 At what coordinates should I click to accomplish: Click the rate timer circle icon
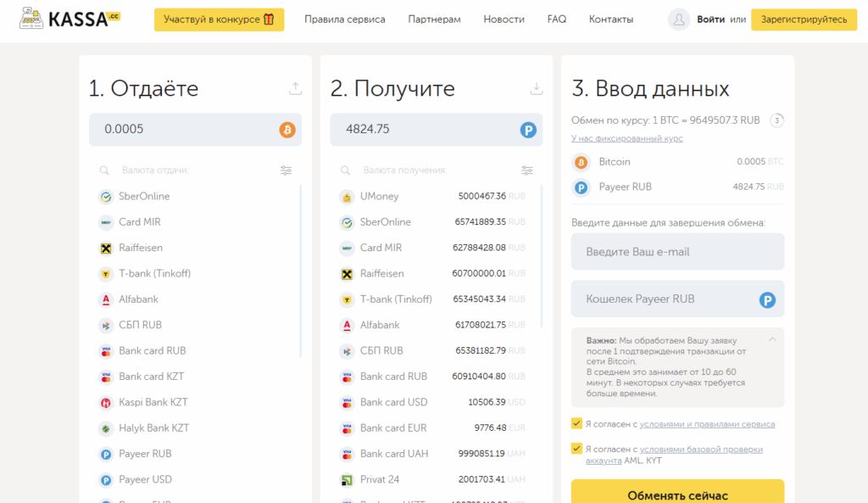(776, 120)
